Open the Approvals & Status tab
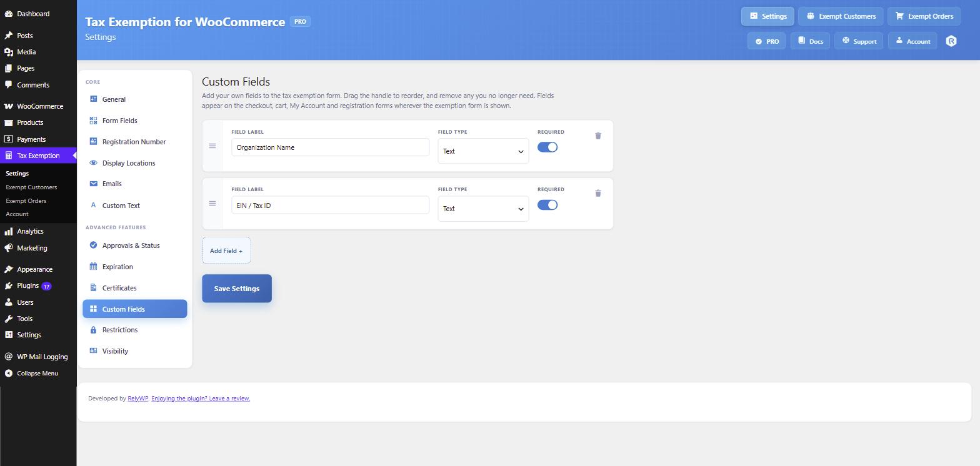Screen dimensions: 980x466 point(135,245)
